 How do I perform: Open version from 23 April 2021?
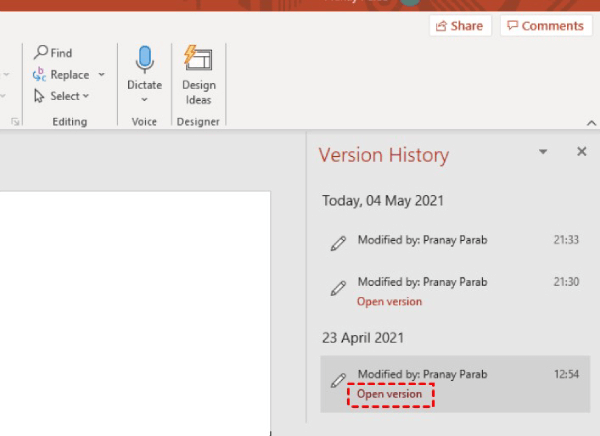coord(390,394)
